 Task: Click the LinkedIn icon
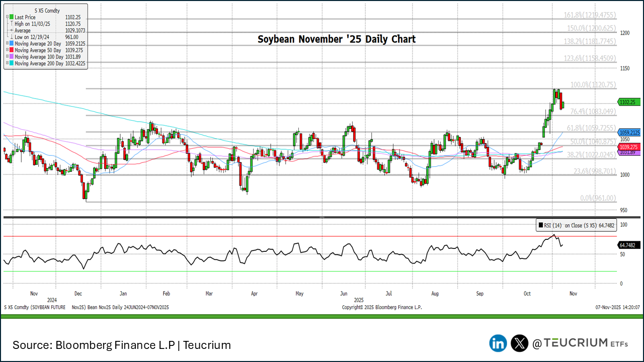pyautogui.click(x=498, y=343)
